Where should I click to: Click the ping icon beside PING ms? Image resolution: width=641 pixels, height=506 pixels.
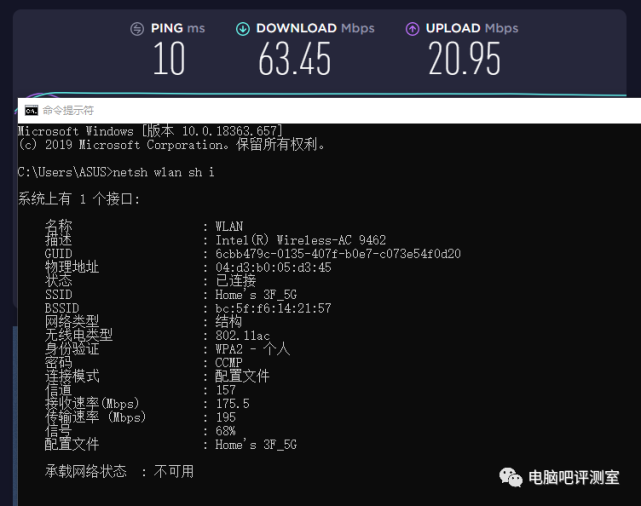tap(137, 29)
